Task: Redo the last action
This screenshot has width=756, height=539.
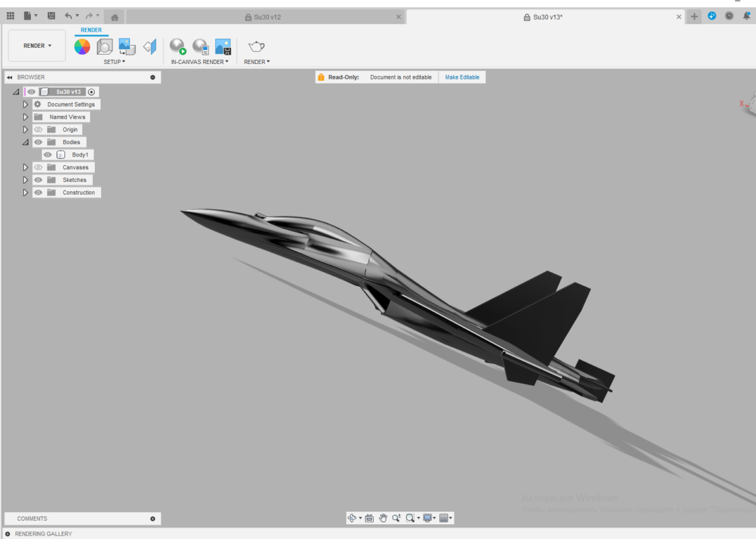Action: [89, 16]
